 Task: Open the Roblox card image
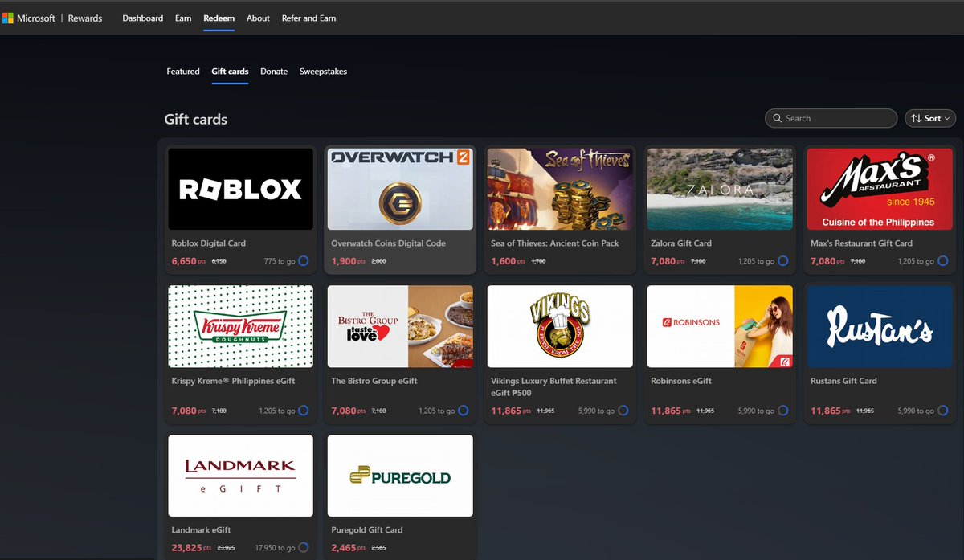(x=240, y=189)
